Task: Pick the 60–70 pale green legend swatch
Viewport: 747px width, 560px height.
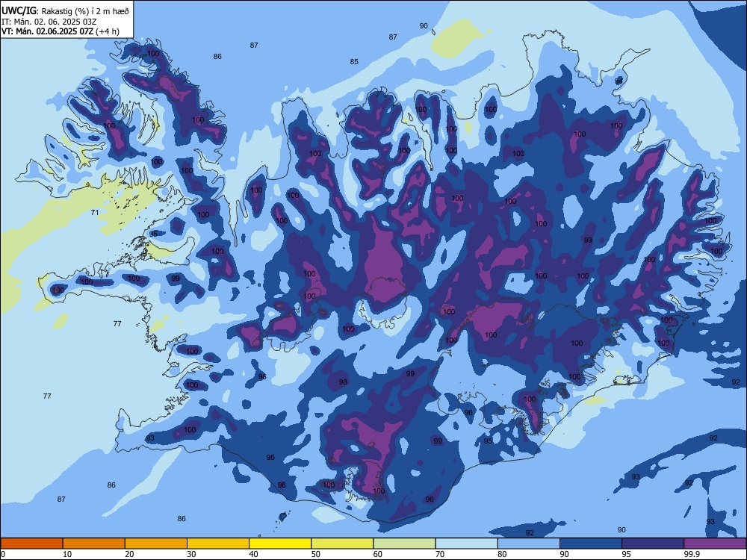Action: pos(404,544)
